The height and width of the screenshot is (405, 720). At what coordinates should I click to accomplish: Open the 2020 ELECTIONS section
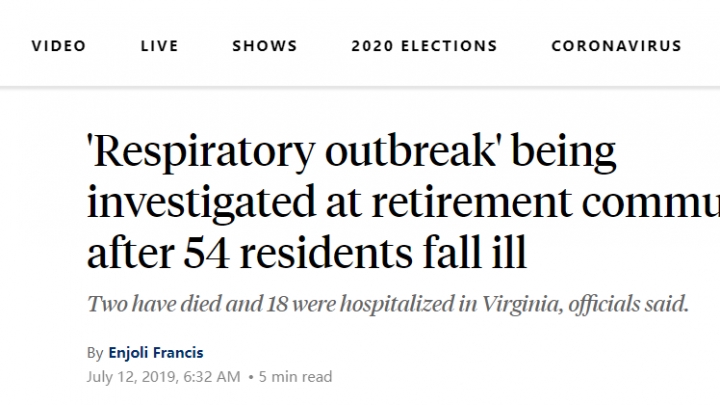point(424,46)
